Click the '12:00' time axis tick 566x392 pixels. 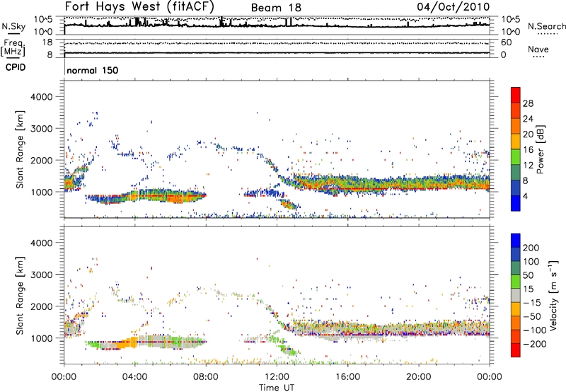(277, 377)
